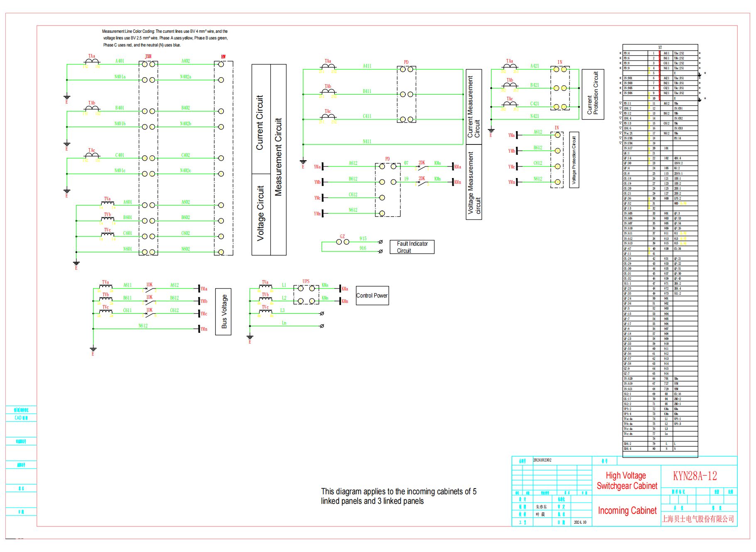Select the Control Power label box
756x552 pixels.
(372, 296)
